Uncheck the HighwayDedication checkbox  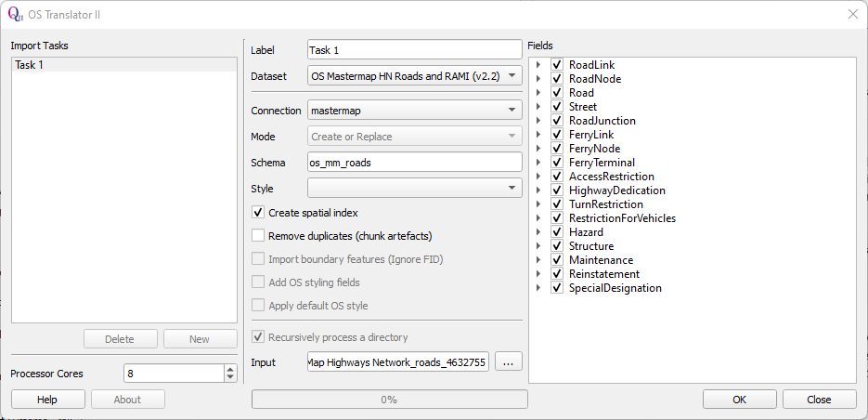click(557, 190)
